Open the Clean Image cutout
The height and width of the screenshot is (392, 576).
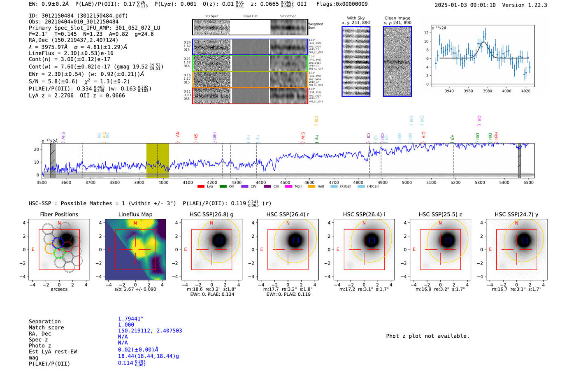tap(397, 61)
